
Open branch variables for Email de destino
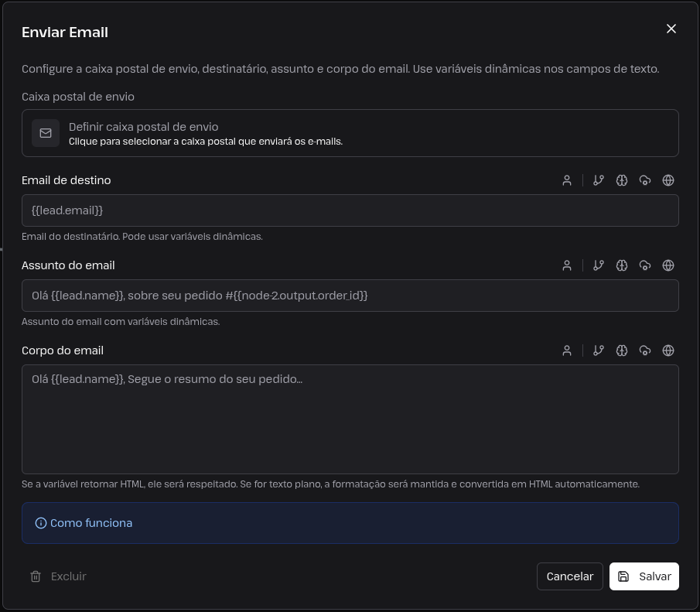tap(598, 180)
